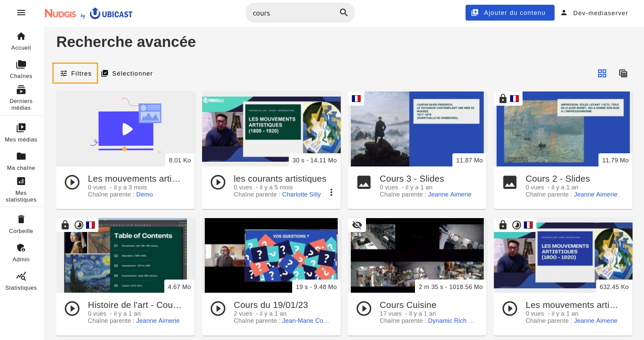Open the 'Demo' parent channel link
644x340 pixels.
coord(144,194)
